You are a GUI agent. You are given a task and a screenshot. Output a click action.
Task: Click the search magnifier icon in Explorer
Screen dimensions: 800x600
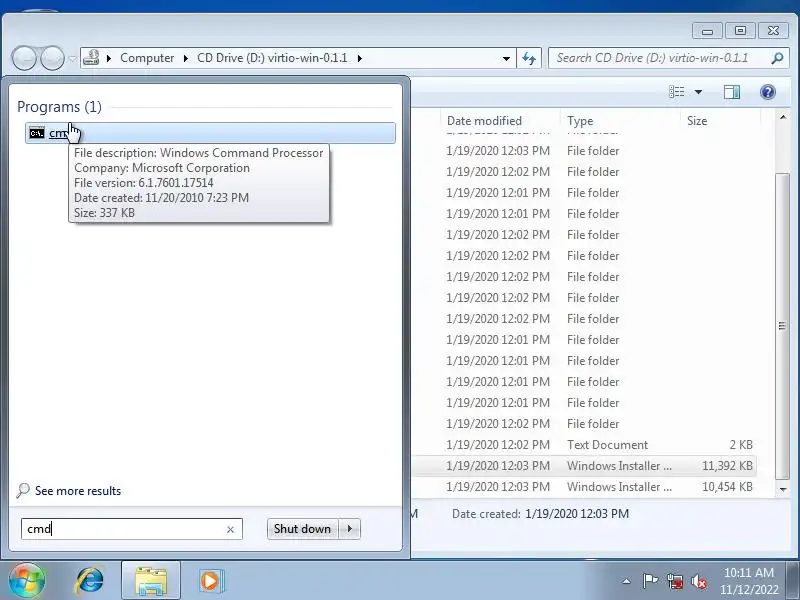(x=777, y=58)
